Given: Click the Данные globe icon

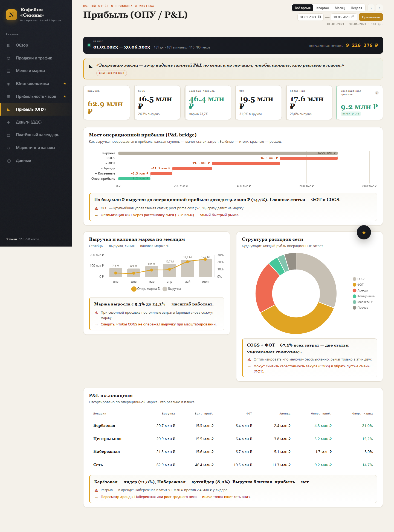Looking at the screenshot, I should click(9, 161).
